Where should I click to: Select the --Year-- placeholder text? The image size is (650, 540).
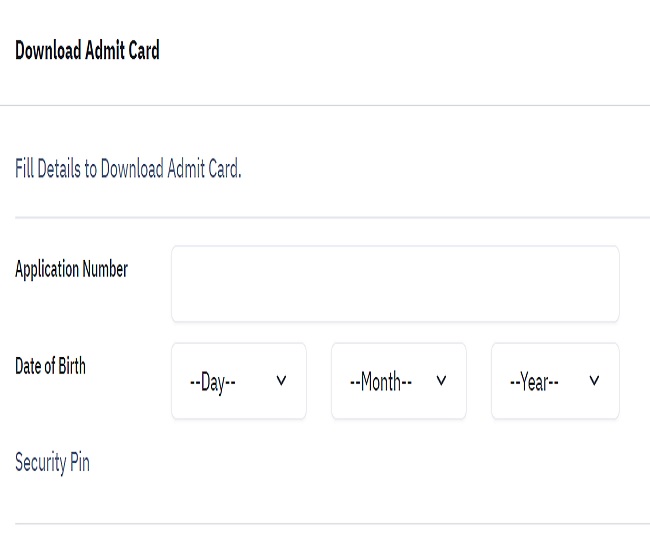point(534,382)
